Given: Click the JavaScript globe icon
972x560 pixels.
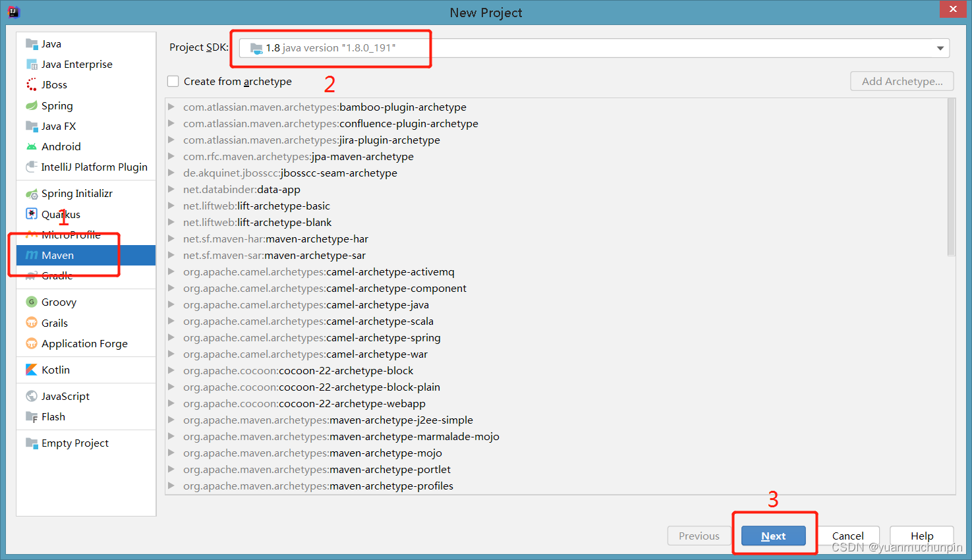Looking at the screenshot, I should pos(32,396).
